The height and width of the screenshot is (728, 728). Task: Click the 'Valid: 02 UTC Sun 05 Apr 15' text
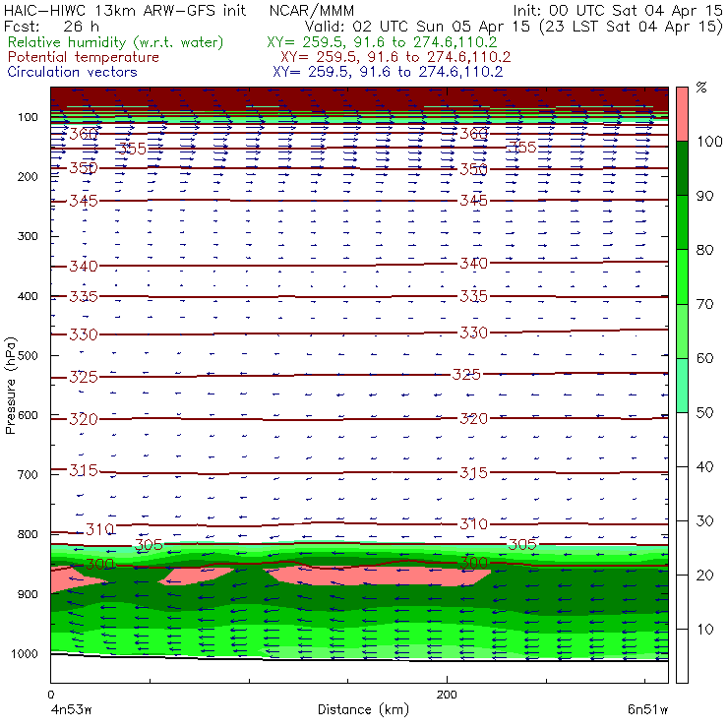pos(416,26)
